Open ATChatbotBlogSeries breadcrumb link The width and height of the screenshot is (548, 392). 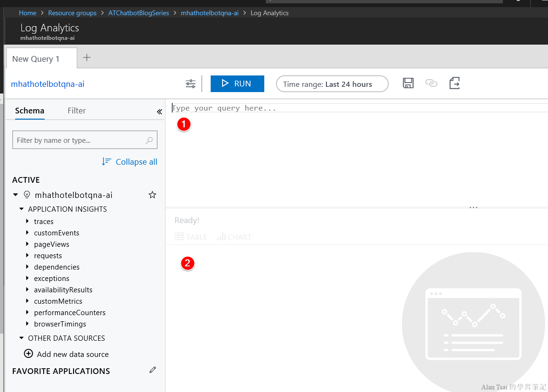coord(139,13)
